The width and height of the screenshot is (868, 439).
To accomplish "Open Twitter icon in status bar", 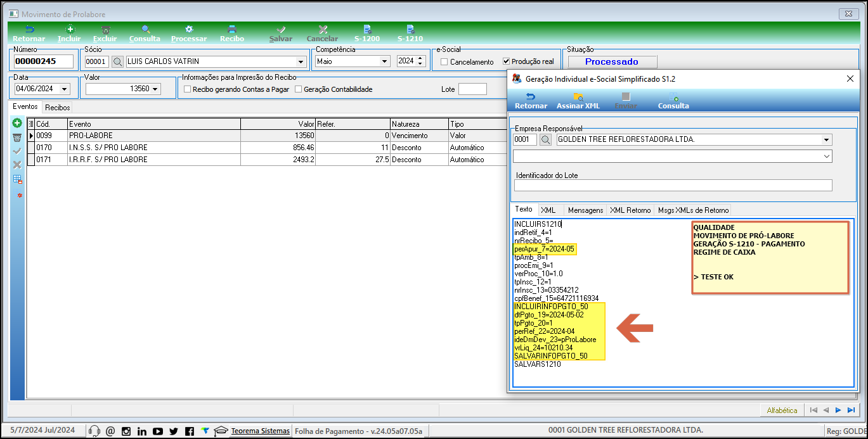I will tap(174, 431).
